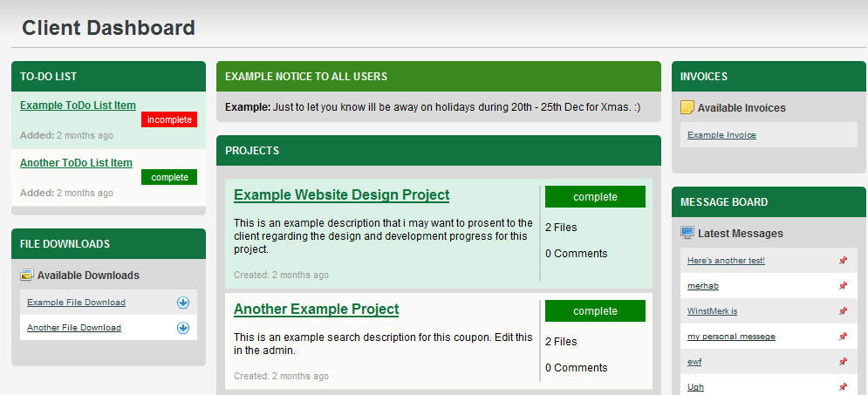868x395 pixels.
Task: Click the sticky note icon by Available Invoices
Action: point(687,107)
